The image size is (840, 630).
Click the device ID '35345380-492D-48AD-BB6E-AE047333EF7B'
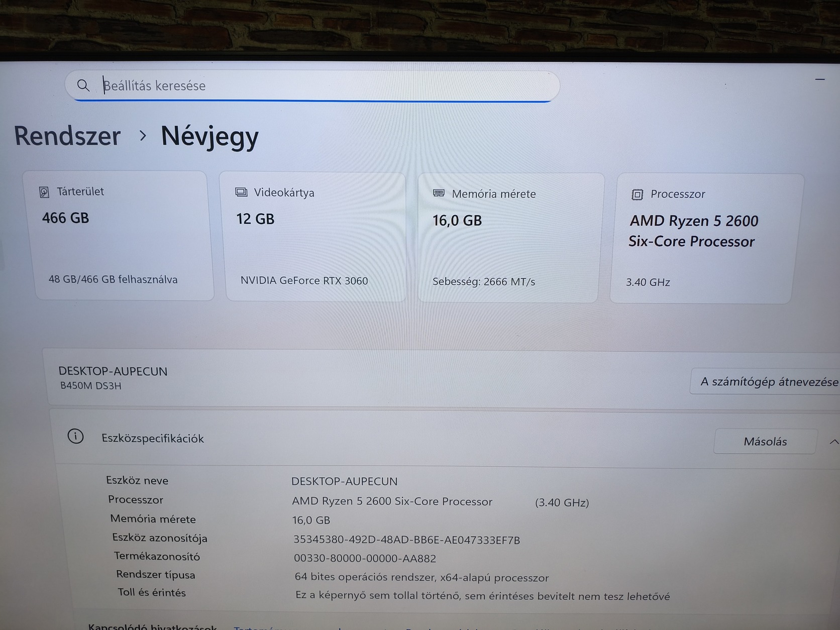[406, 540]
